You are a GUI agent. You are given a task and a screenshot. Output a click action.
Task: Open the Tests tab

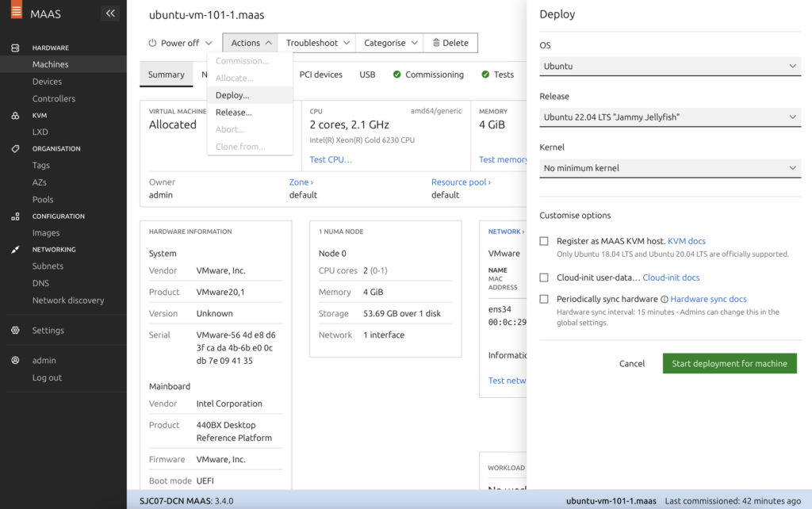pyautogui.click(x=497, y=75)
